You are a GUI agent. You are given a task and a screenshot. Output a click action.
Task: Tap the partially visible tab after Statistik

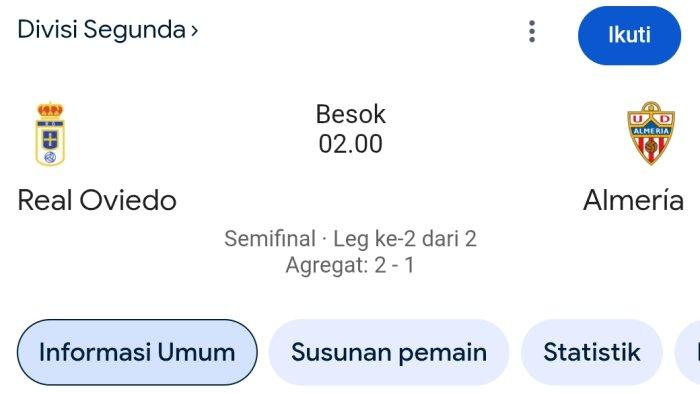[688, 352]
